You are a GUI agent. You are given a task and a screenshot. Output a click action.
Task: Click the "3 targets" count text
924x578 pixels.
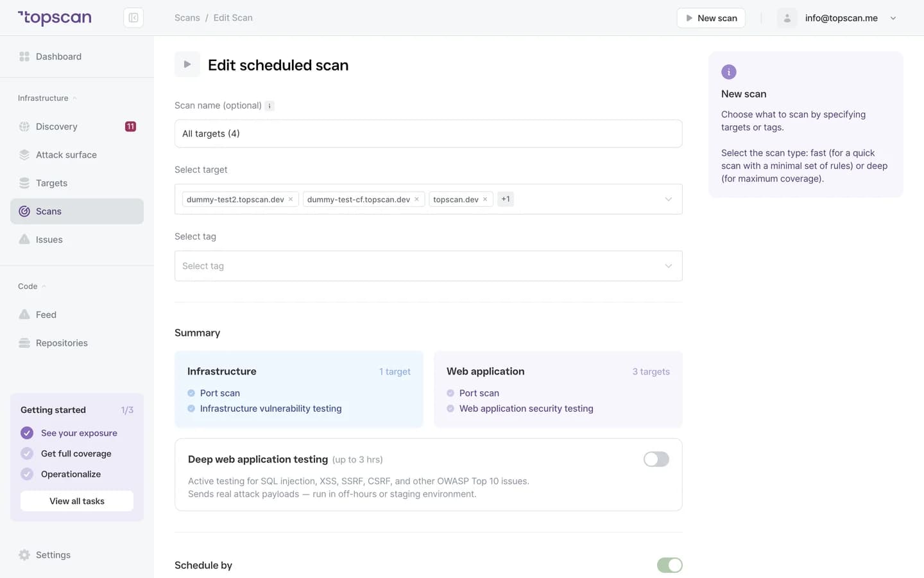coord(651,372)
